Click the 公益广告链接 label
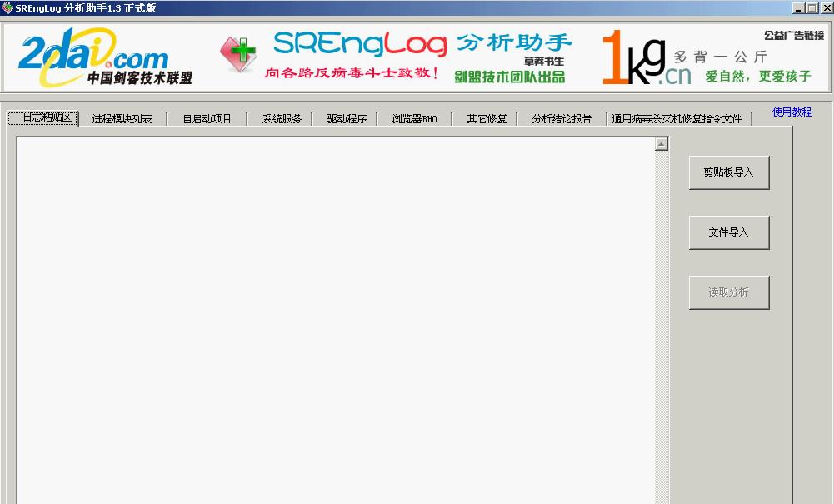834x504 pixels. pyautogui.click(x=793, y=36)
